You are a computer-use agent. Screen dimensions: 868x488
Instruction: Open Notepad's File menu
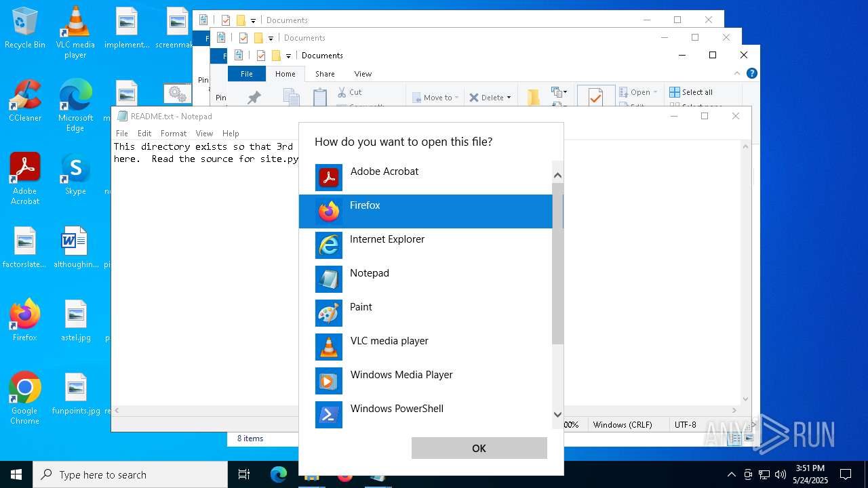tap(121, 134)
